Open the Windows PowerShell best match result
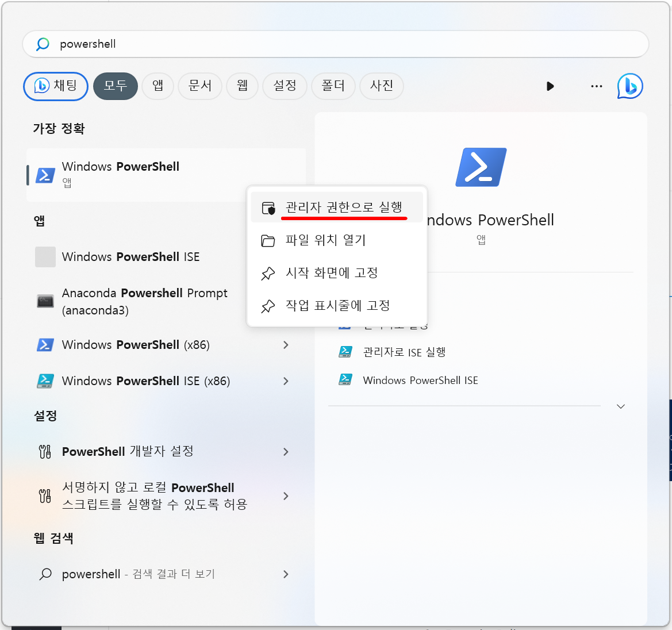672x630 pixels. (166, 175)
